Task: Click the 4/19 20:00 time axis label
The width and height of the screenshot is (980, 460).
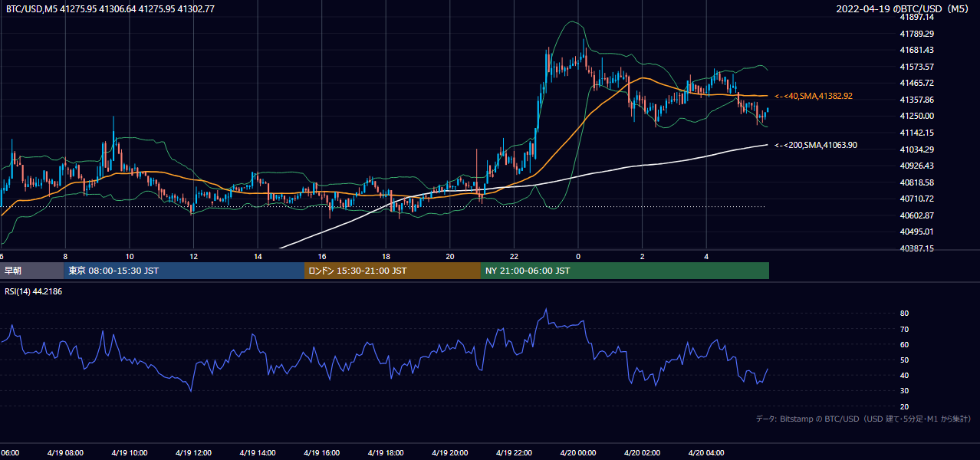Action: pyautogui.click(x=449, y=453)
